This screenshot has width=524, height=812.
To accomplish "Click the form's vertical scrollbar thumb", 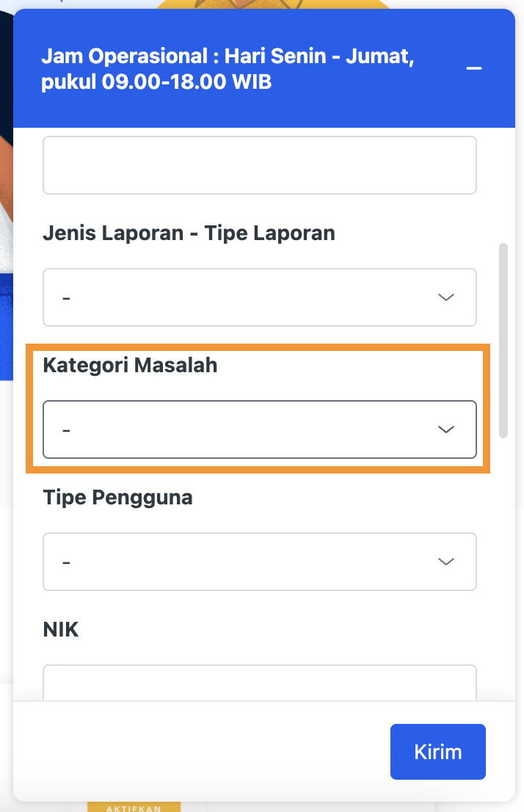I will (503, 341).
